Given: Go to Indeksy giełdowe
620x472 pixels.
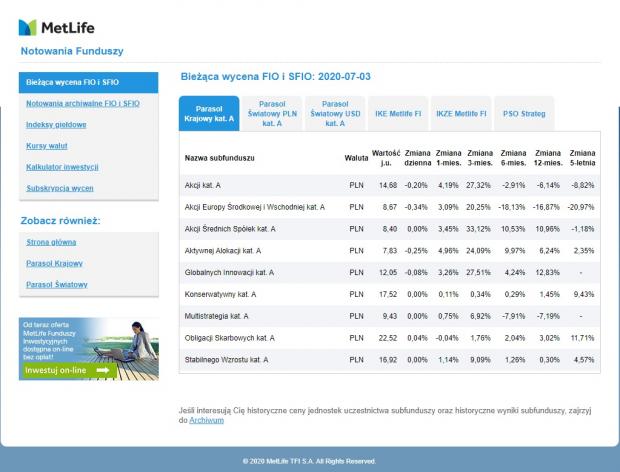Looking at the screenshot, I should 56,125.
